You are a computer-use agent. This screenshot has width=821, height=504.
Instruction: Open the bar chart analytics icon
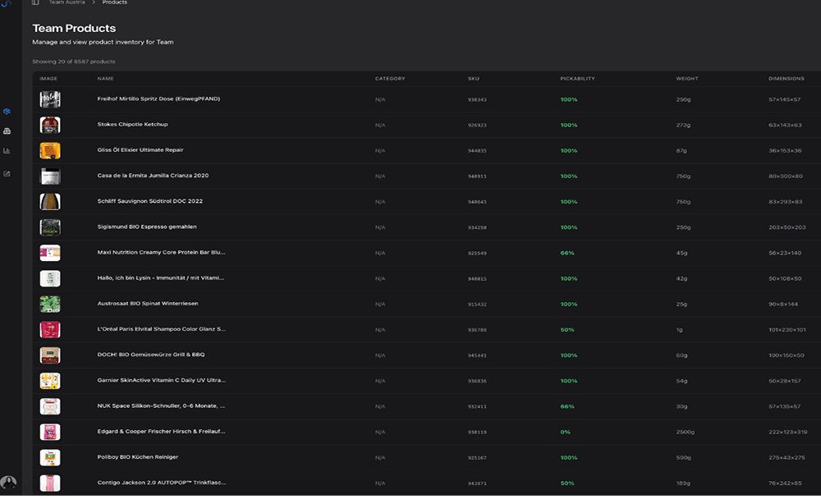tap(7, 151)
